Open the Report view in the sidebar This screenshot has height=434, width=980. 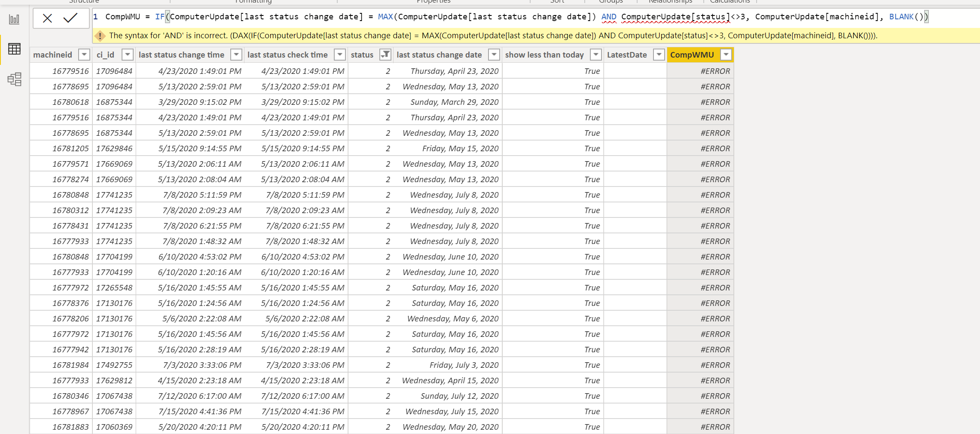(x=14, y=19)
